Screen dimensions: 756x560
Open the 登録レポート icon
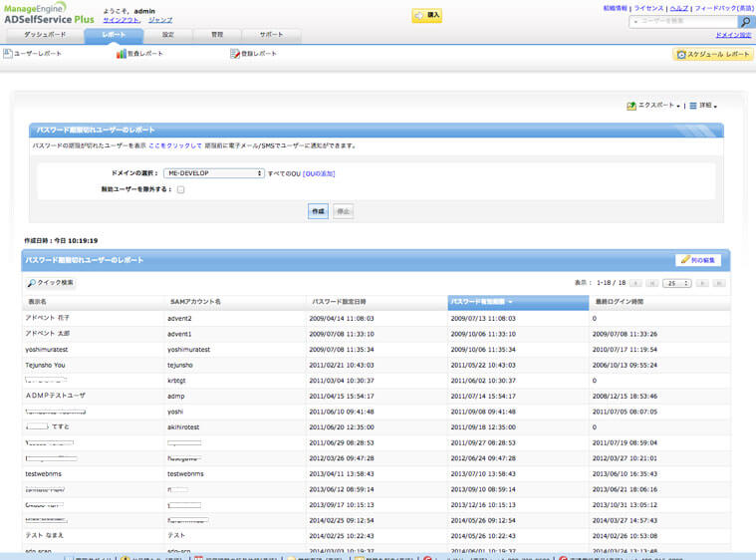[234, 54]
